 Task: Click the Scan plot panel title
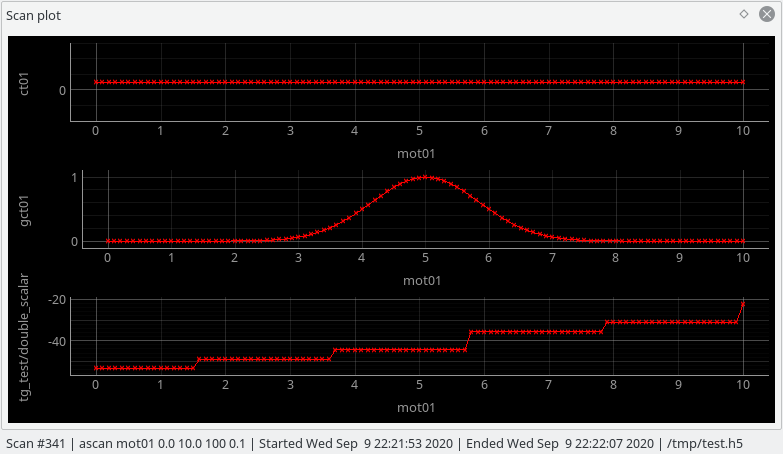(x=33, y=15)
